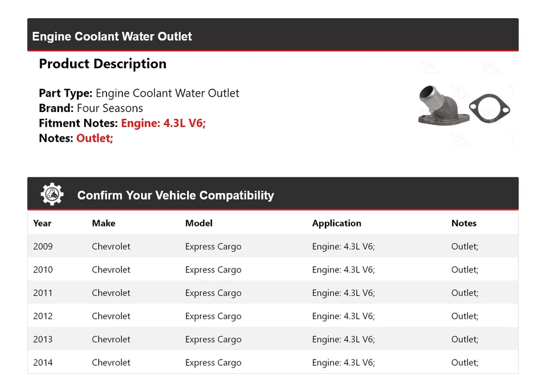Click the Model column header

coord(198,223)
